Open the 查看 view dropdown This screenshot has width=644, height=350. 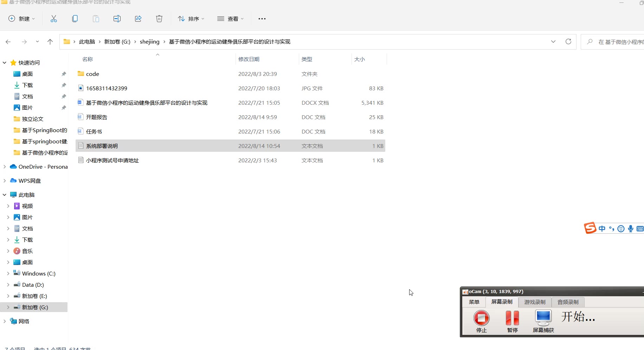(230, 19)
